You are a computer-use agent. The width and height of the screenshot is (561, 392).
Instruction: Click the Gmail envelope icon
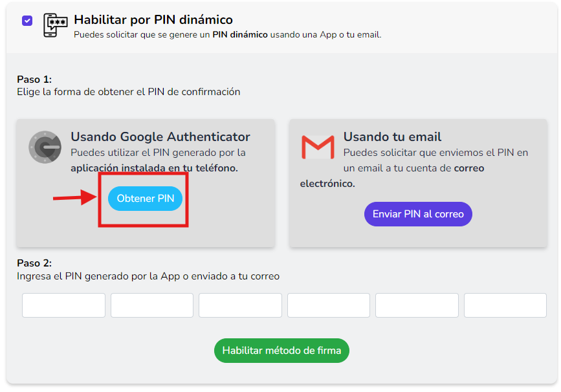pyautogui.click(x=318, y=147)
